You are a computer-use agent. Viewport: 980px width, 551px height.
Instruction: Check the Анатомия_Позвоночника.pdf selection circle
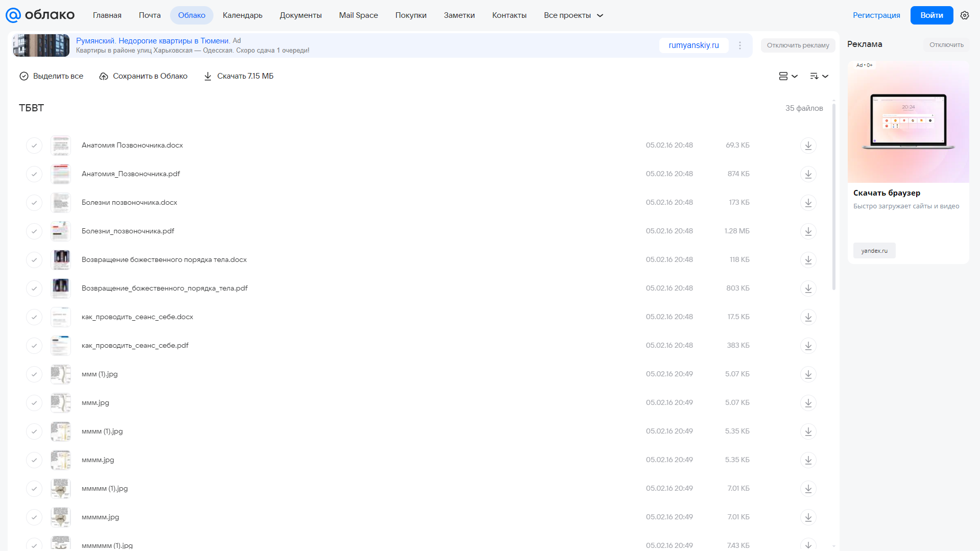pos(34,174)
